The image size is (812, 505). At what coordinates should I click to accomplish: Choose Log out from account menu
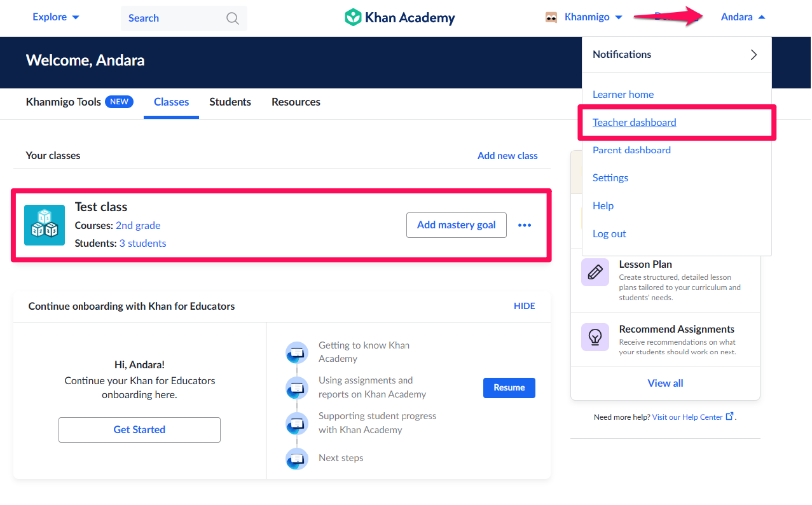pyautogui.click(x=609, y=233)
